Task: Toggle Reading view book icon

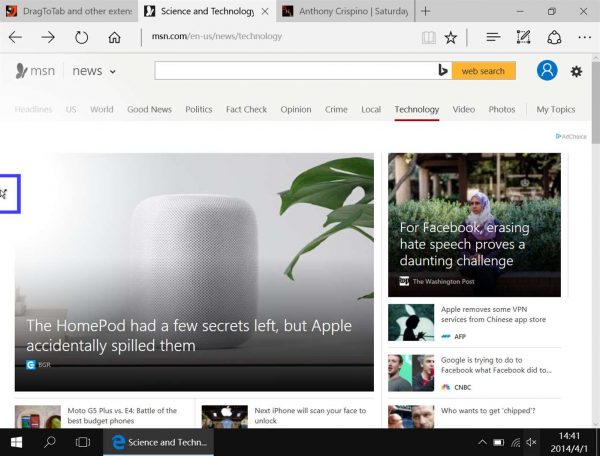Action: point(429,37)
